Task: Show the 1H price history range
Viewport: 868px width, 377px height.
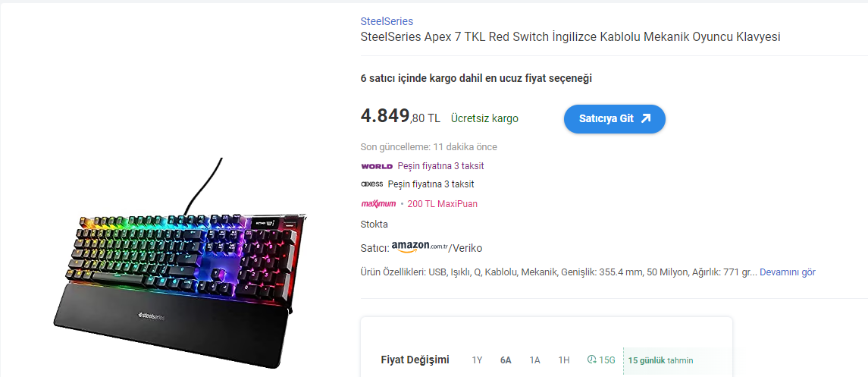Action: pos(564,360)
